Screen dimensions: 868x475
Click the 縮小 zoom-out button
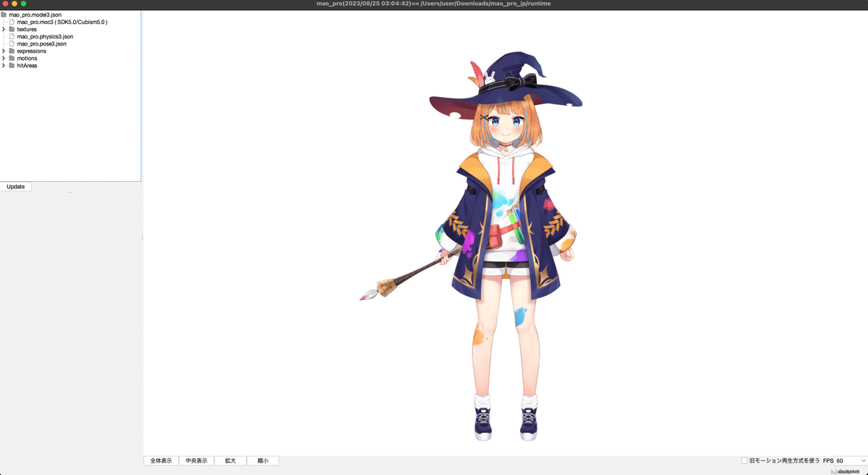(263, 461)
